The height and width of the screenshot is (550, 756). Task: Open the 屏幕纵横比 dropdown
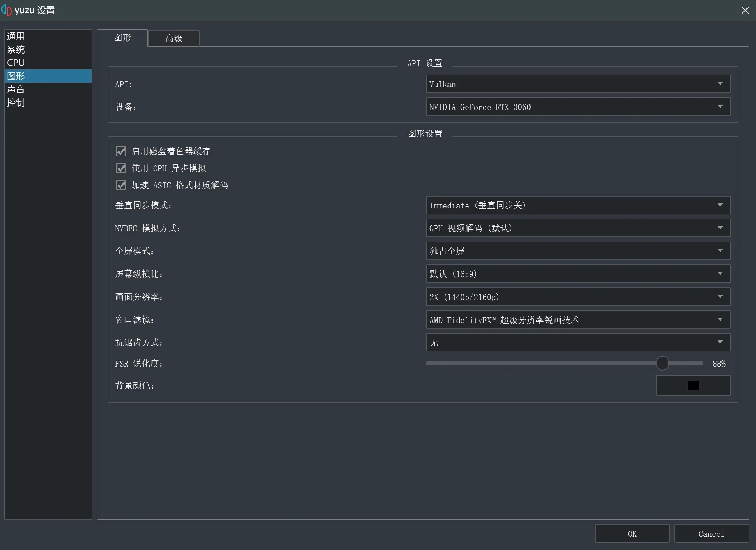pyautogui.click(x=578, y=274)
